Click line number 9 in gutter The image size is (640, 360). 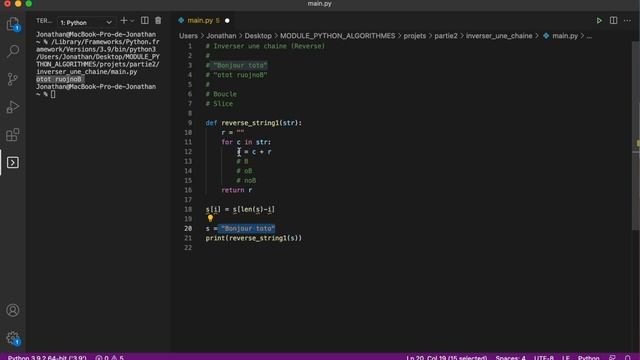[189, 123]
